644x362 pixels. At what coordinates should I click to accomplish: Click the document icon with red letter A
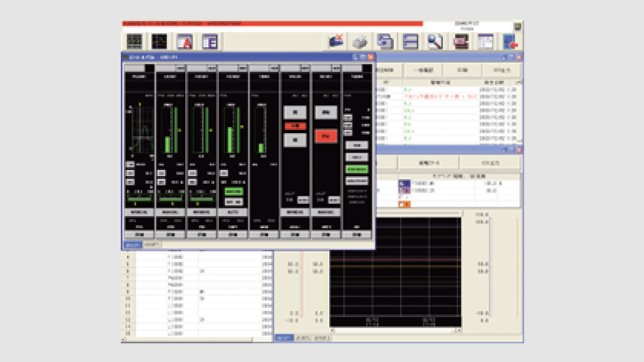185,41
